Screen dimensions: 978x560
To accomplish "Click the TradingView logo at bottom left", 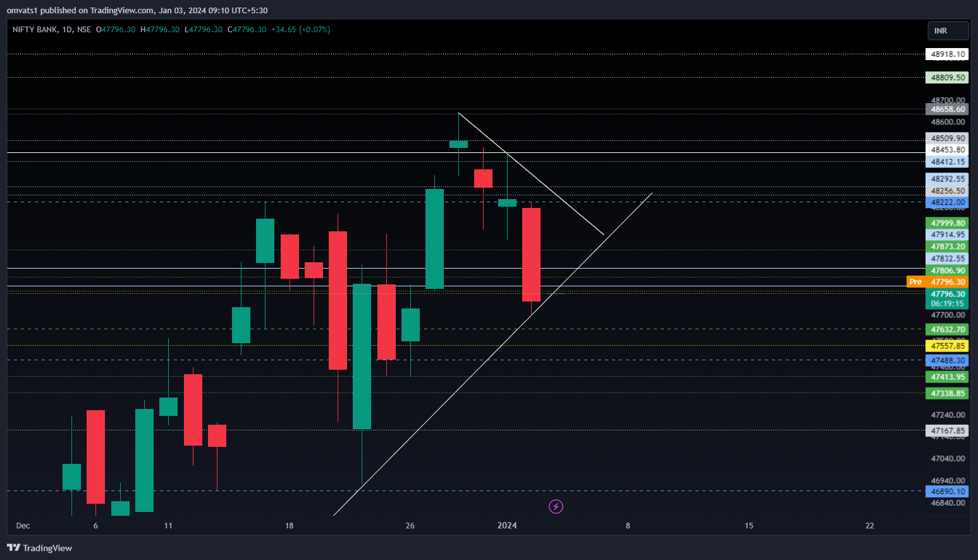I will [39, 548].
